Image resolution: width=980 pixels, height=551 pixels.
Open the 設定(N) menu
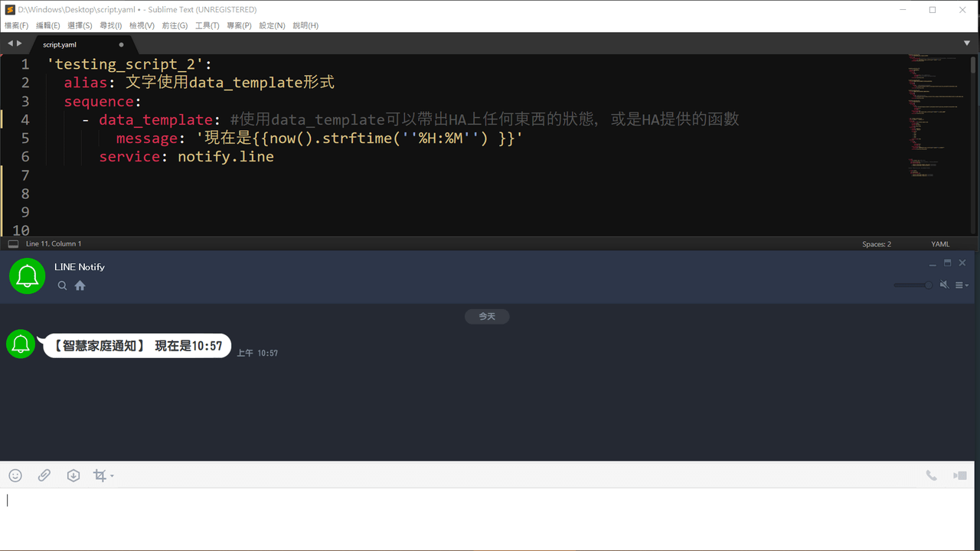point(272,25)
